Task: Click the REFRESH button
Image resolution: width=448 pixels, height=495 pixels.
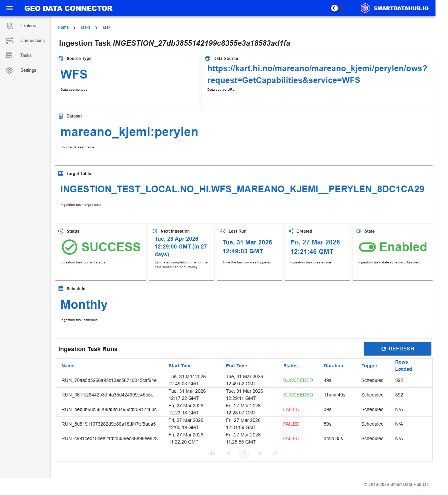Action: point(398,349)
